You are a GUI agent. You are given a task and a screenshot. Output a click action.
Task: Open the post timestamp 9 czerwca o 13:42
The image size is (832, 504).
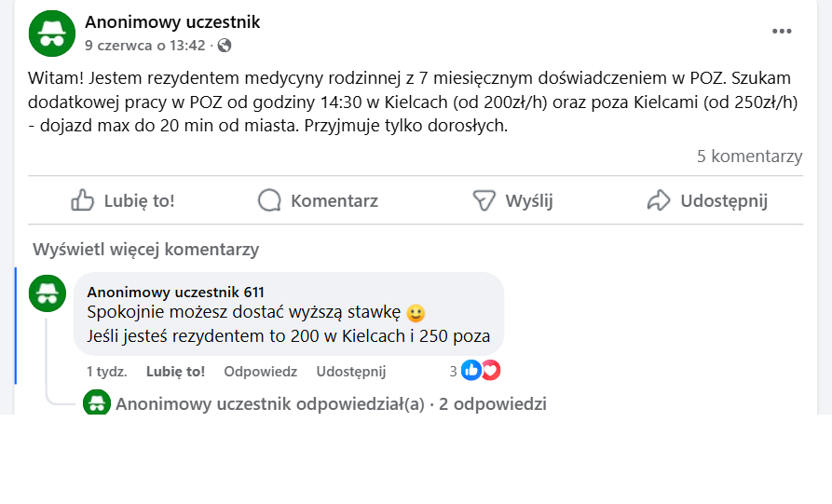point(144,45)
